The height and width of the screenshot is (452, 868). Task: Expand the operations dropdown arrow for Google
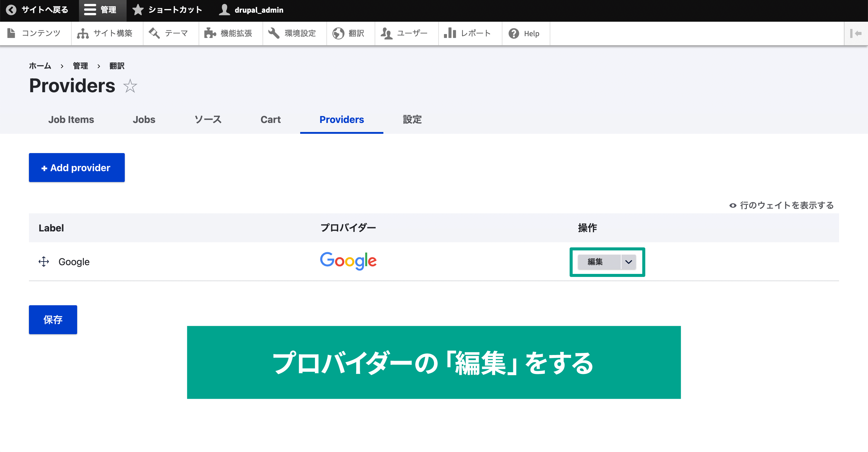pyautogui.click(x=628, y=262)
